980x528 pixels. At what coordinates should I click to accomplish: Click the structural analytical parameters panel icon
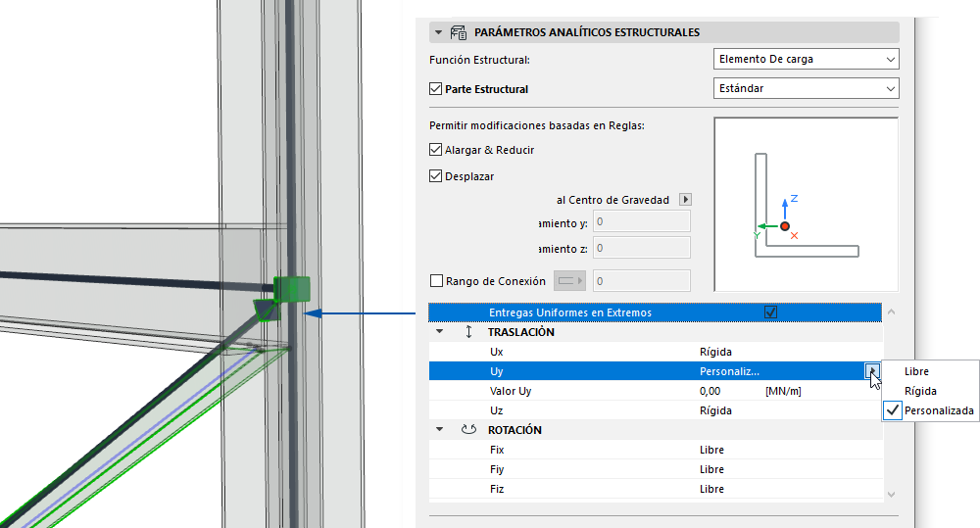pos(458,32)
